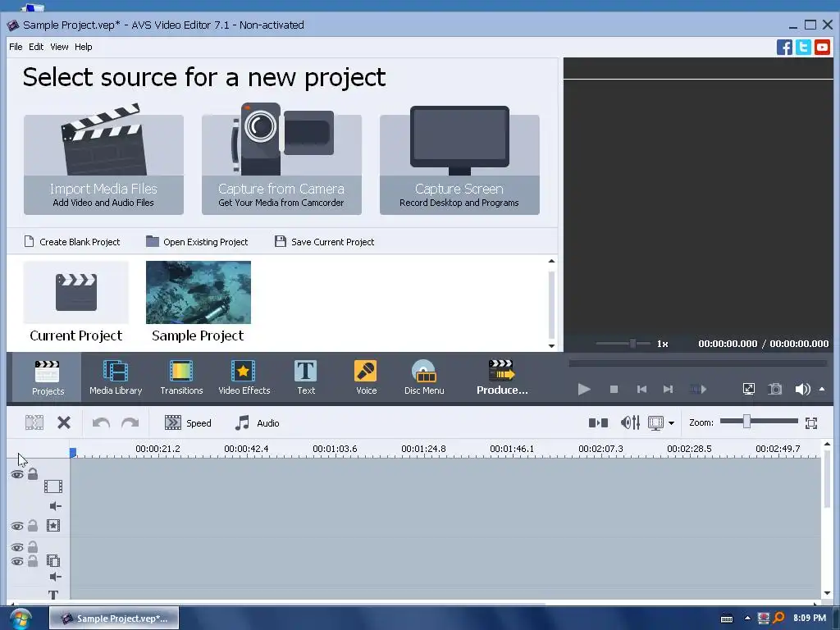Click the Delete (X) timeline icon
Screen dimensions: 840x630
tap(64, 422)
